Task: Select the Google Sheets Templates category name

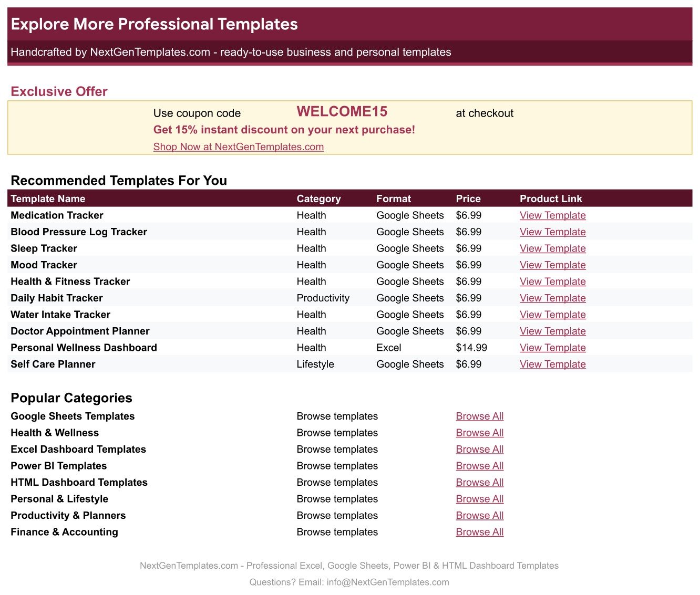Action: [73, 416]
